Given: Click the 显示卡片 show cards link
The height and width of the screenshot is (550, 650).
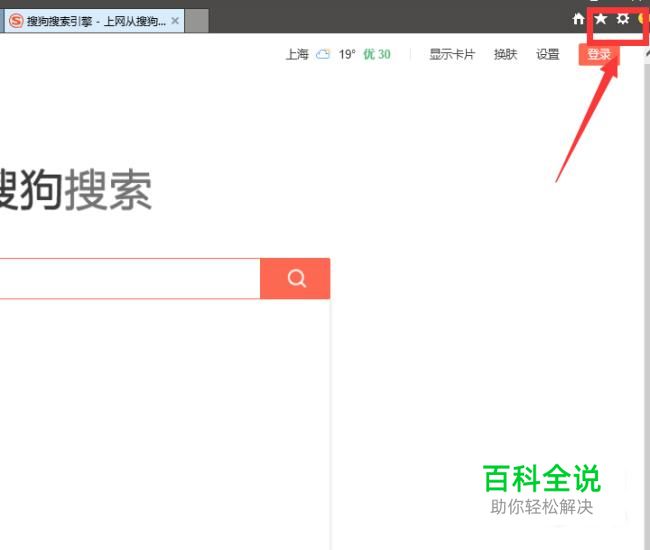Looking at the screenshot, I should 451,54.
